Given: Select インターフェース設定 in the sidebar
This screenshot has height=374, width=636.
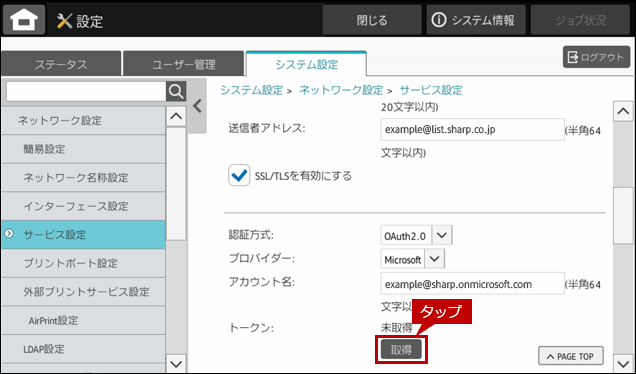Looking at the screenshot, I should click(83, 206).
